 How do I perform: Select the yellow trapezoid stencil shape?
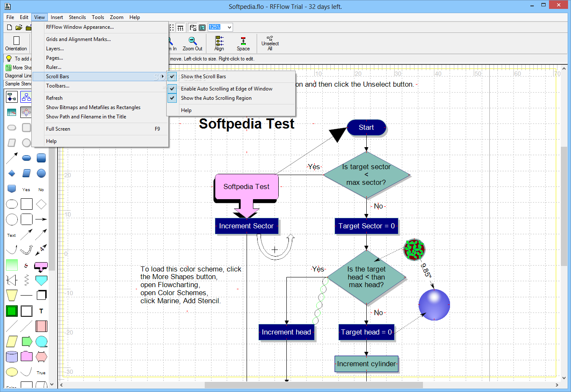tap(12, 295)
